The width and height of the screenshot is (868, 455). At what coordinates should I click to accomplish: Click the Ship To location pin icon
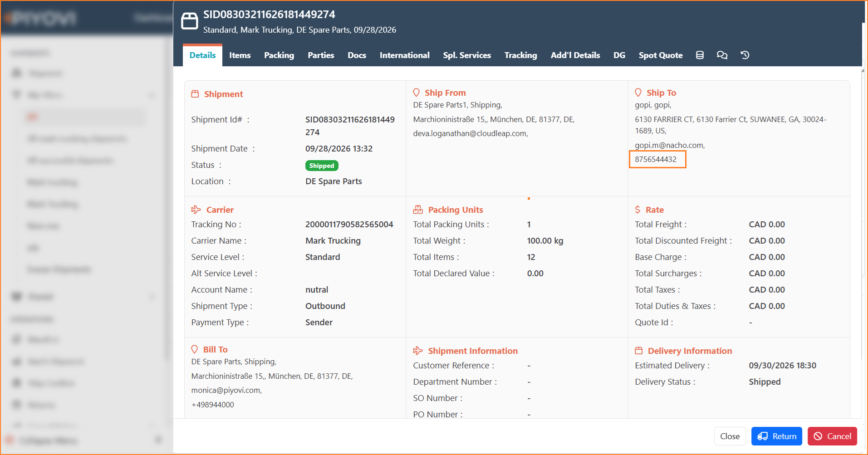pyautogui.click(x=638, y=93)
